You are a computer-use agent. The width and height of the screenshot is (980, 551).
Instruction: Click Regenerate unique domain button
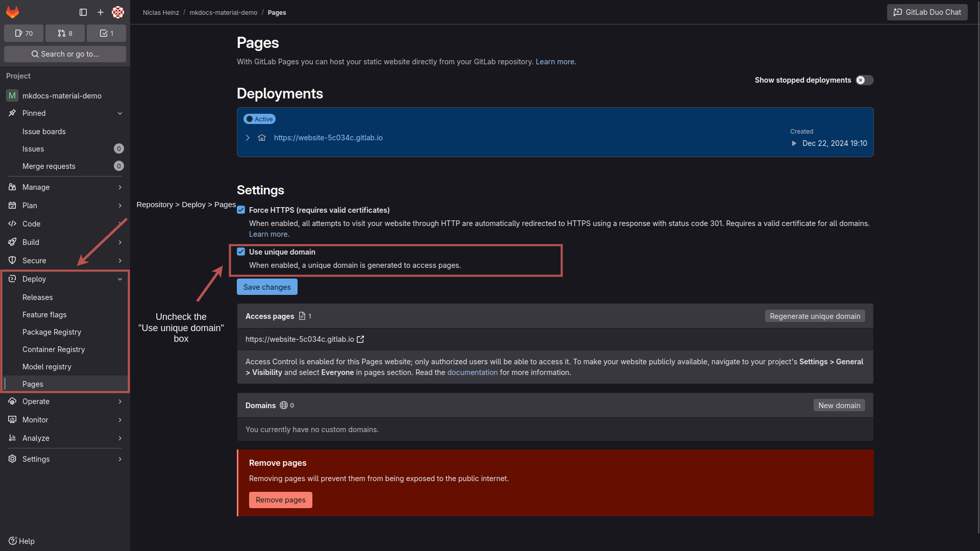[815, 316]
